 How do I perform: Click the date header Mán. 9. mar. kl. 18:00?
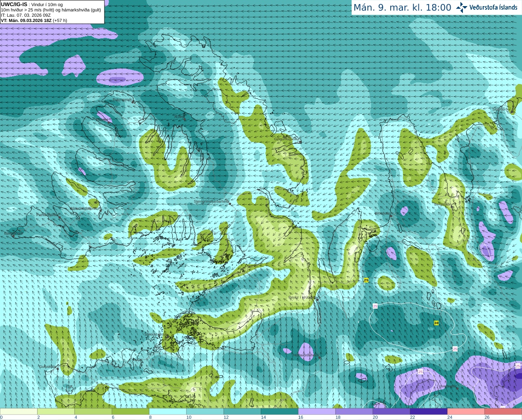tap(402, 8)
